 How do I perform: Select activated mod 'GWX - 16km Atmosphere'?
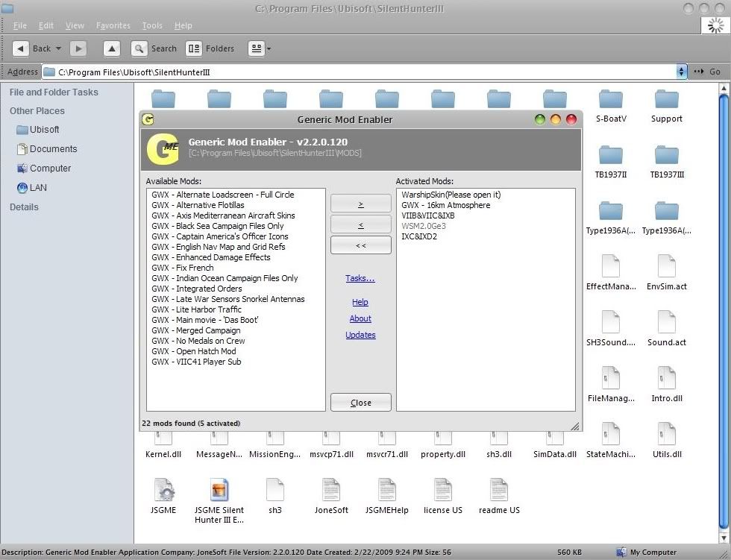point(446,205)
